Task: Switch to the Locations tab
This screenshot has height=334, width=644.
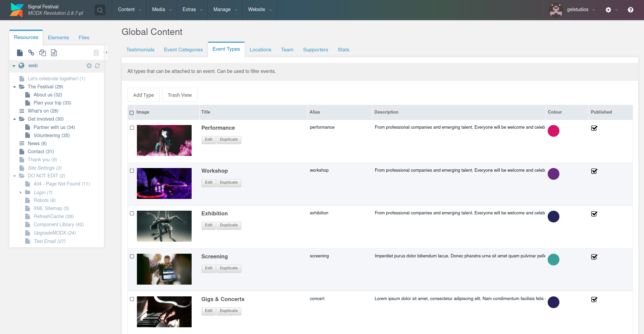Action: 260,50
